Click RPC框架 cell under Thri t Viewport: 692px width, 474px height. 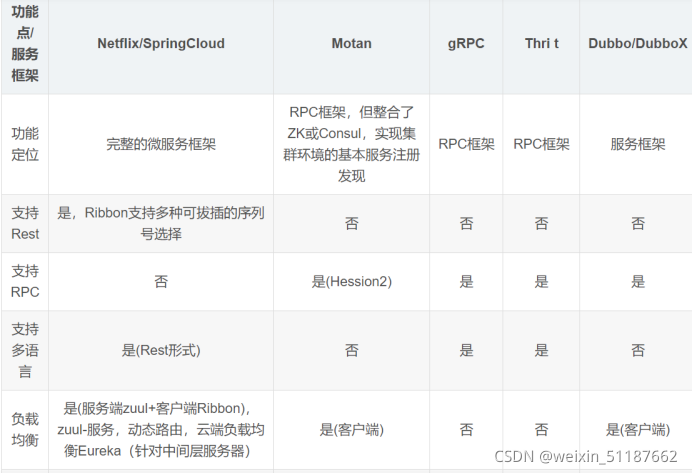(542, 144)
